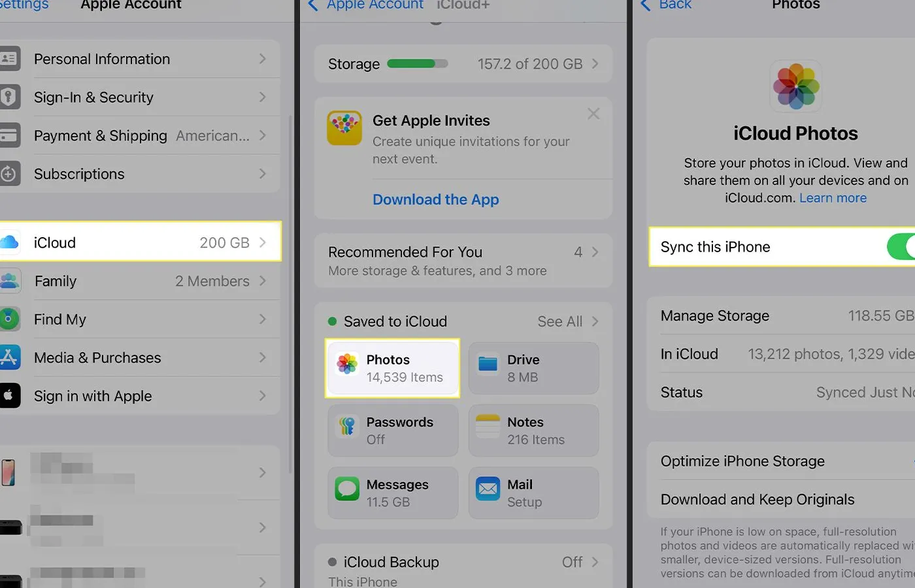Viewport: 915px width, 588px height.
Task: Tap the large iCloud Photos app icon
Action: click(796, 86)
